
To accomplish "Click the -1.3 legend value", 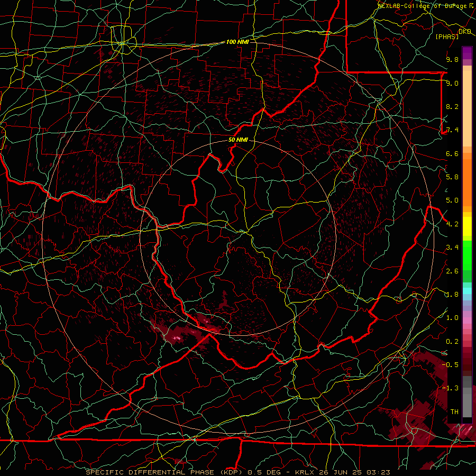I will pos(450,388).
